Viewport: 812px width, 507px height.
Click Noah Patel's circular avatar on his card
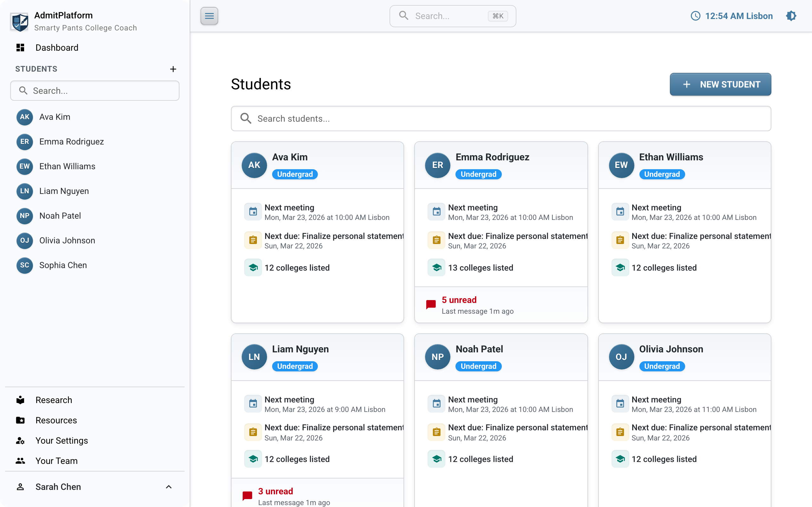pos(437,357)
